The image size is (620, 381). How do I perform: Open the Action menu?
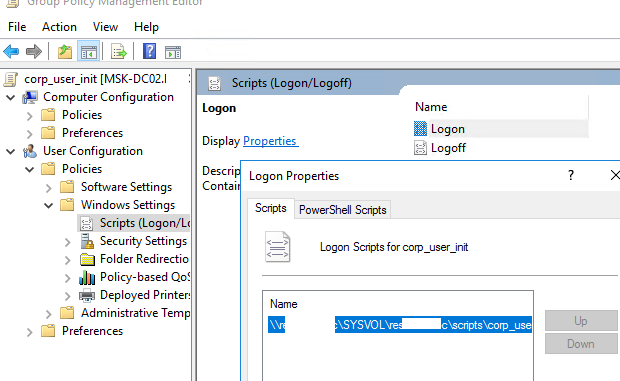[59, 27]
